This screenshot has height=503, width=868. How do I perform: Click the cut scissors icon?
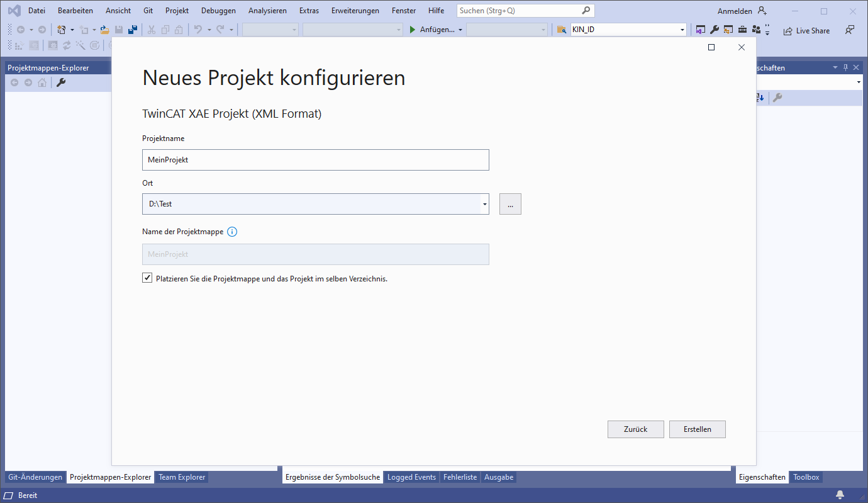(x=152, y=30)
